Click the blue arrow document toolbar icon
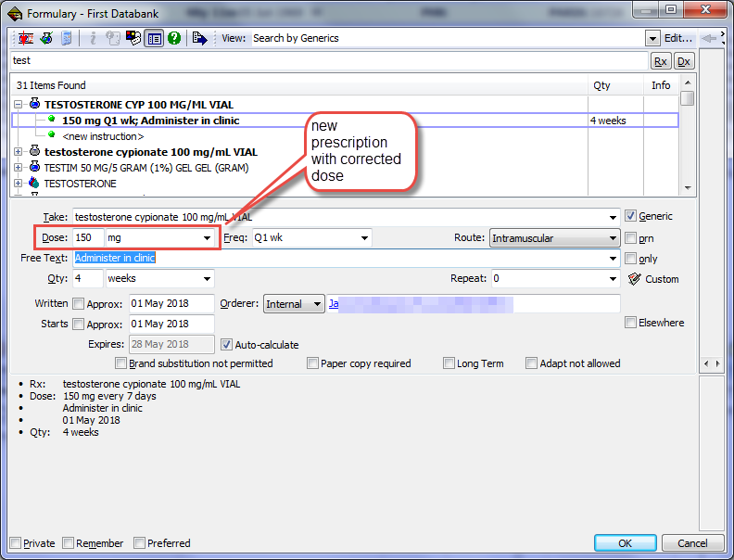Screen dimensions: 734x560 pyautogui.click(x=199, y=38)
